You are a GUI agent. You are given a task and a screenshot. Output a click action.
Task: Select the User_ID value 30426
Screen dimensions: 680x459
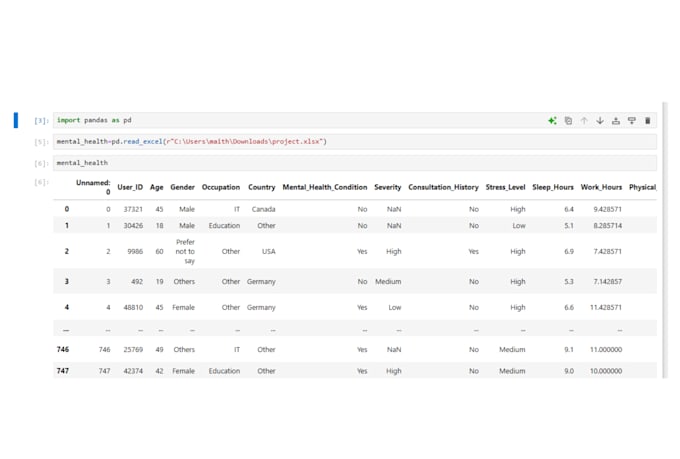tap(133, 226)
